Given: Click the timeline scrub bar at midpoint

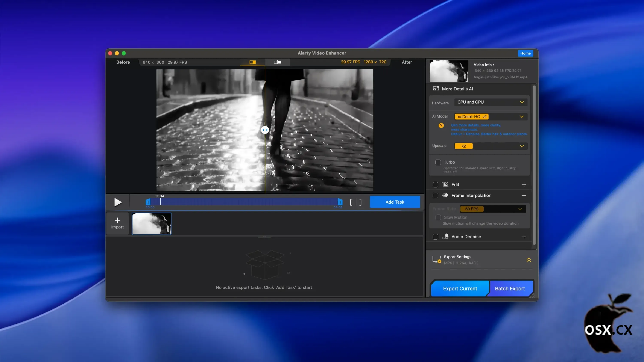Looking at the screenshot, I should click(244, 202).
